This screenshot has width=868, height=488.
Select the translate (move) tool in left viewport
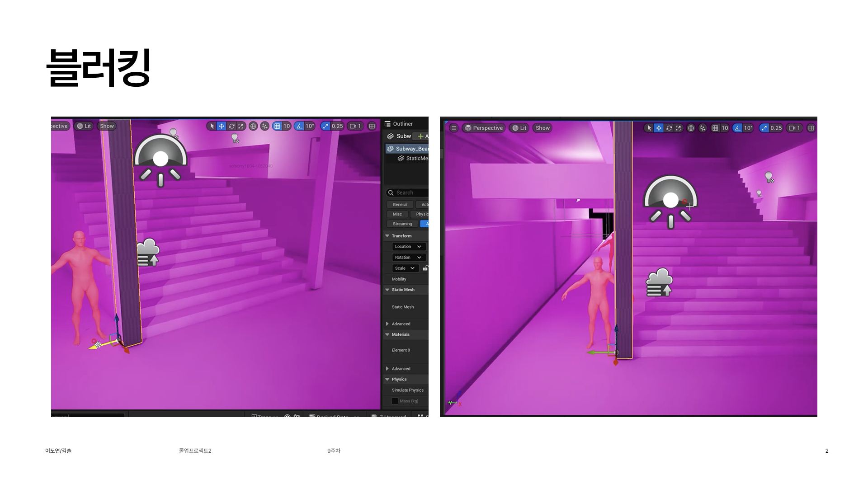[222, 126]
